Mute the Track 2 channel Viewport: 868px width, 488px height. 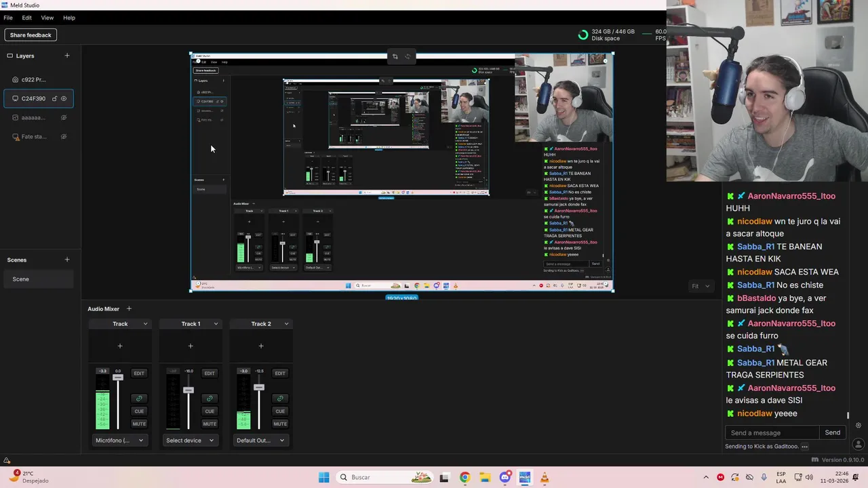(280, 424)
